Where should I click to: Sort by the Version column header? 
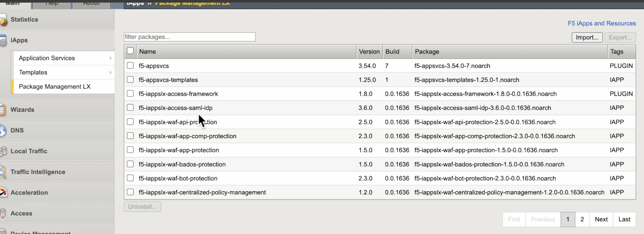(x=369, y=52)
